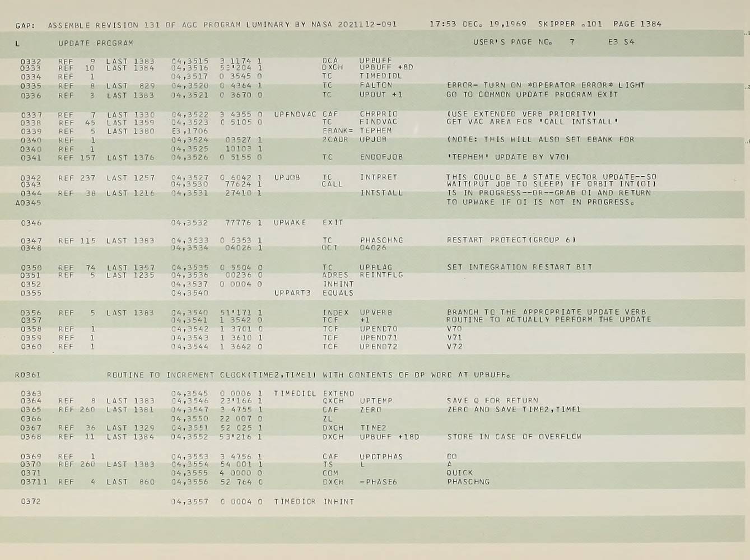Image resolution: width=750 pixels, height=560 pixels.
Task: Click the operand 'UPEND71'
Action: click(x=379, y=338)
